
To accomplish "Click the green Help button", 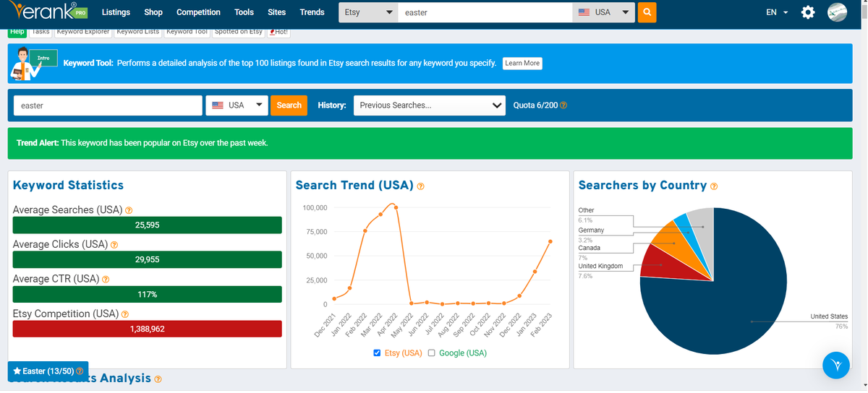I will click(x=17, y=32).
